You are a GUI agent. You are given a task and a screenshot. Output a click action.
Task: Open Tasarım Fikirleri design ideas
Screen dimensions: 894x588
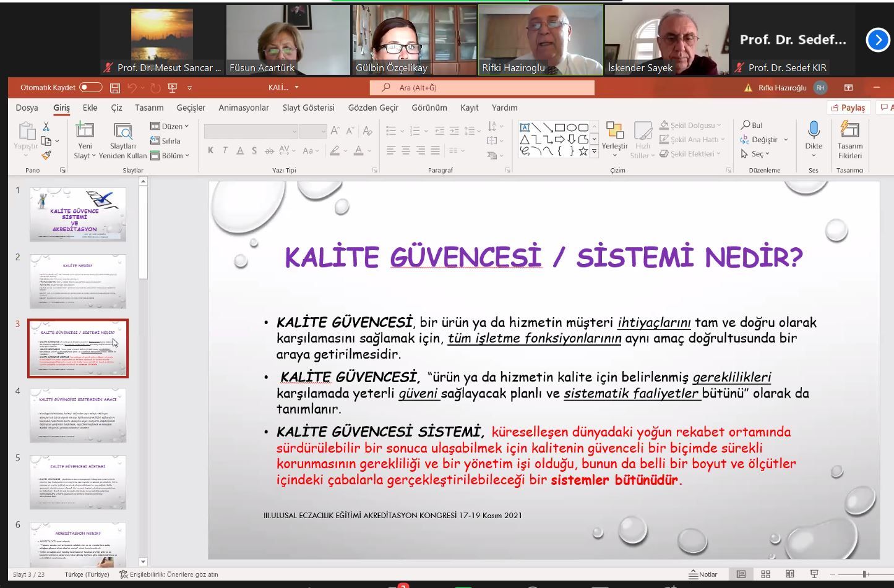(x=849, y=131)
